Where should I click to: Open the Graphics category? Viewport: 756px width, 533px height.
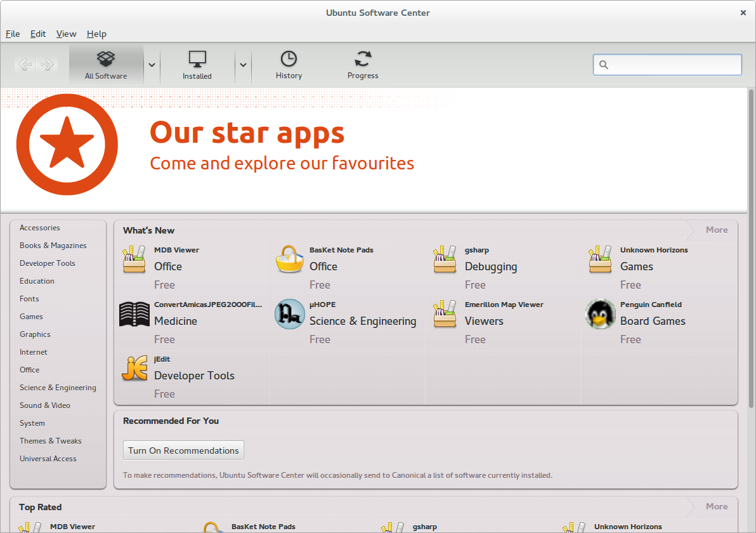[x=35, y=335]
